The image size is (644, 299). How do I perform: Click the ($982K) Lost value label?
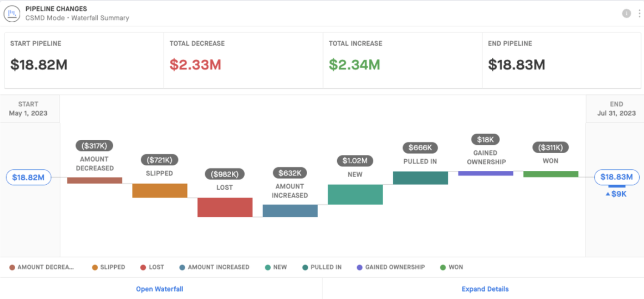tap(225, 174)
